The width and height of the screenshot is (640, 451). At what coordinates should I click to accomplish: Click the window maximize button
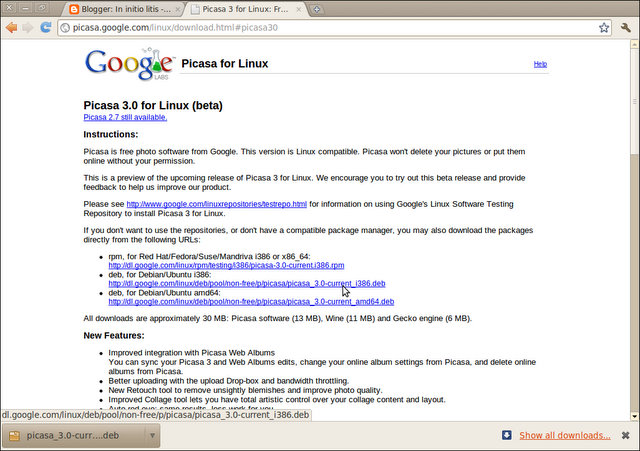point(42,8)
